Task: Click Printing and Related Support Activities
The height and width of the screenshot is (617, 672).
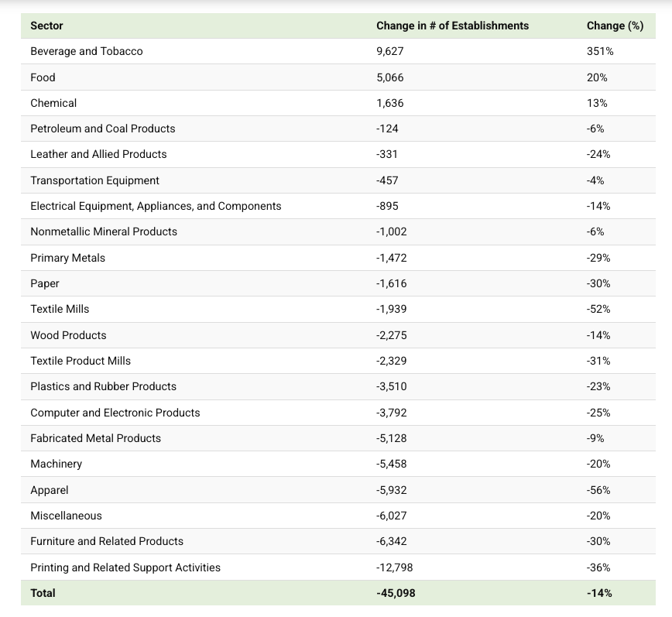Action: pyautogui.click(x=125, y=567)
